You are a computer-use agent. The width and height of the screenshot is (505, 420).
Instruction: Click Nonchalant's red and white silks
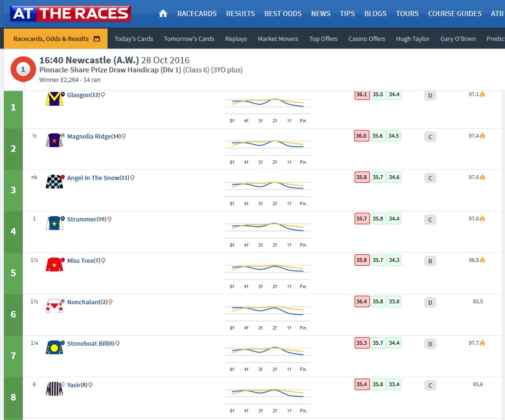point(54,306)
